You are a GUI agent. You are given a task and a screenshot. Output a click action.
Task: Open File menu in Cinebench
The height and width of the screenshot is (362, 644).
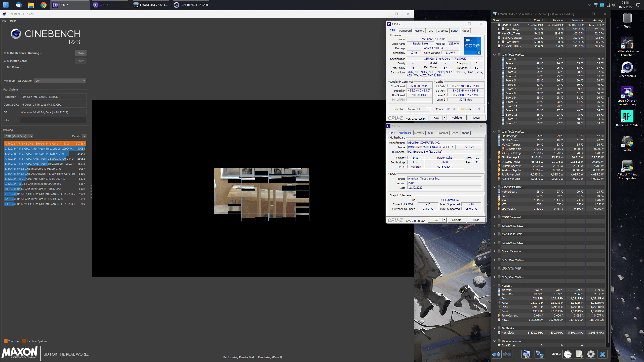click(x=4, y=21)
